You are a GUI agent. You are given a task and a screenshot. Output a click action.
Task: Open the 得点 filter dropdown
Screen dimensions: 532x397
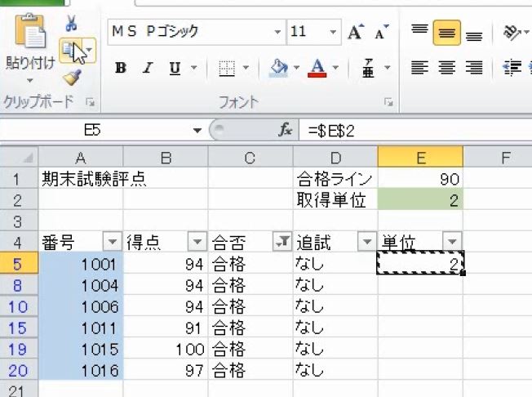pyautogui.click(x=197, y=242)
